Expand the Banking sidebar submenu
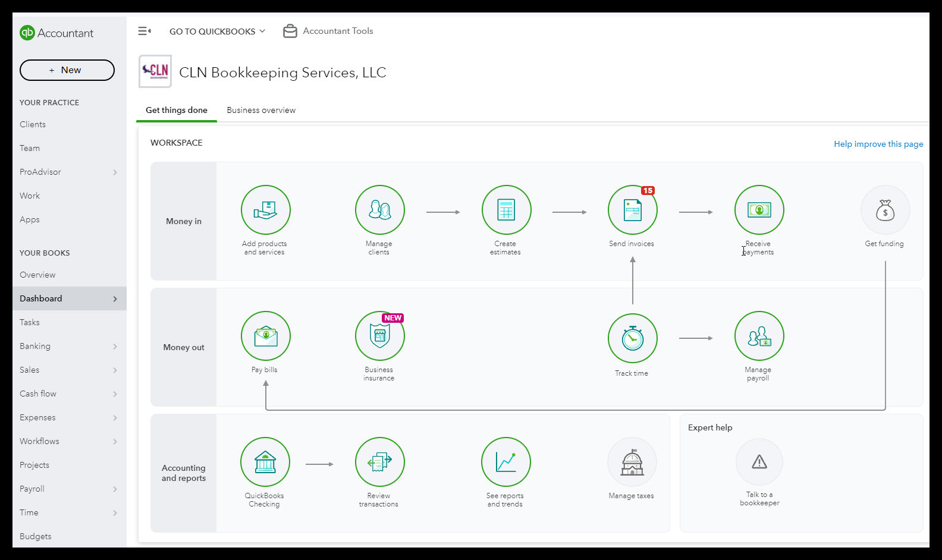The image size is (942, 560). [115, 347]
